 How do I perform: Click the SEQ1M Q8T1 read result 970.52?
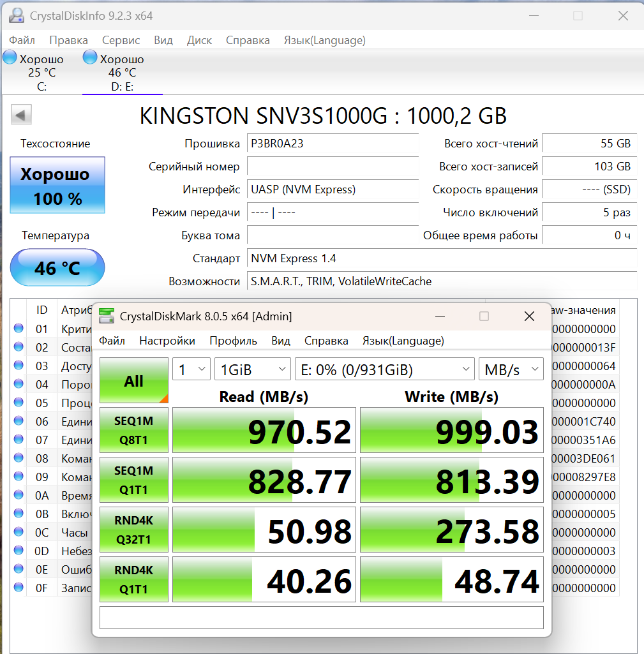(x=264, y=430)
